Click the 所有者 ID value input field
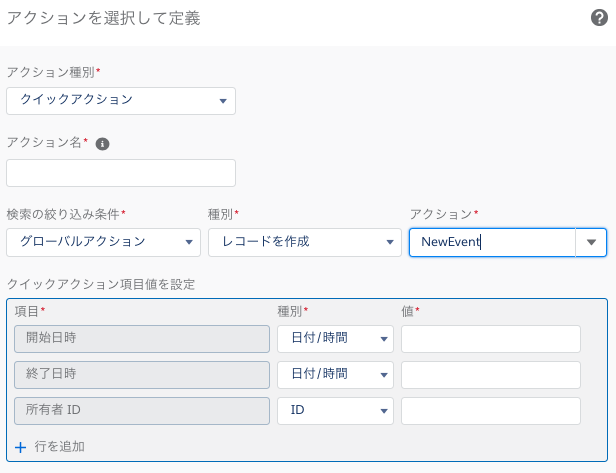Image resolution: width=616 pixels, height=473 pixels. [491, 411]
